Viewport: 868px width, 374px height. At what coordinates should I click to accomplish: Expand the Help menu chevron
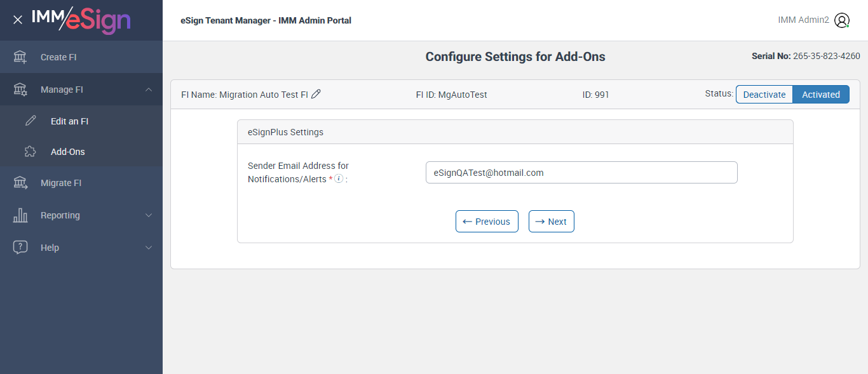tap(149, 248)
